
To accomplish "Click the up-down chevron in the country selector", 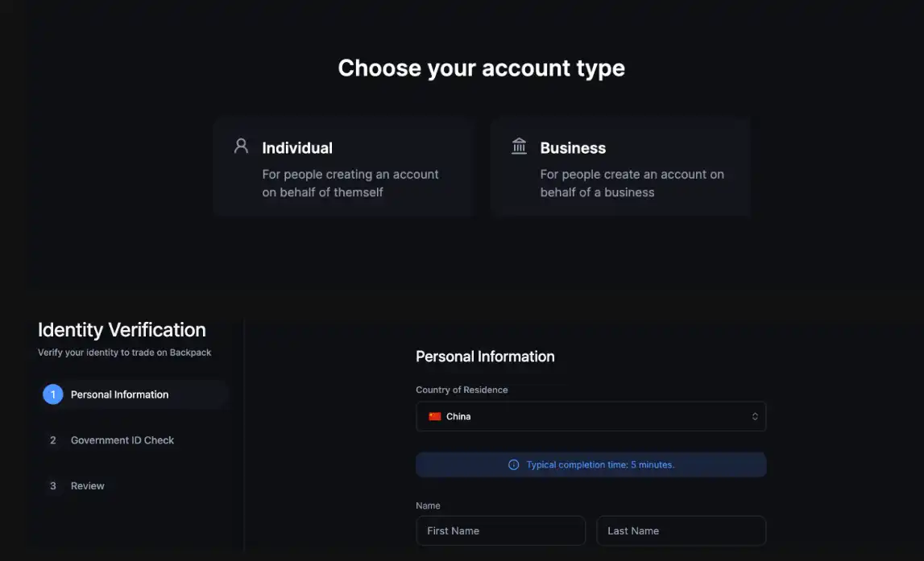I will point(755,417).
